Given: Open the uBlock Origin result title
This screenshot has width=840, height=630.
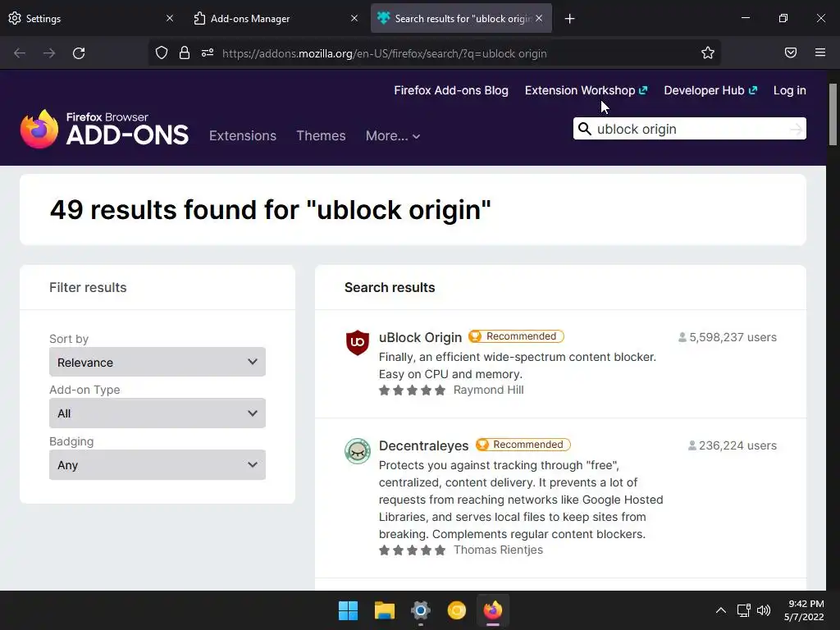Looking at the screenshot, I should pyautogui.click(x=420, y=337).
